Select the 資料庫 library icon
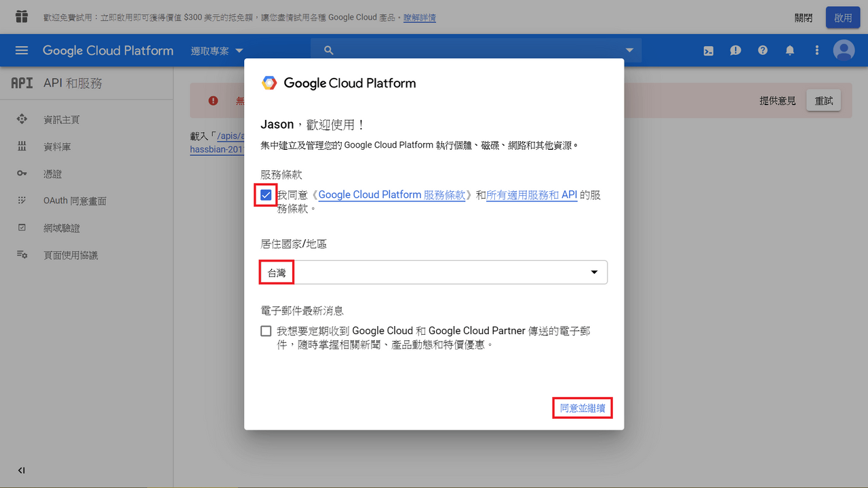This screenshot has height=488, width=868. (22, 146)
